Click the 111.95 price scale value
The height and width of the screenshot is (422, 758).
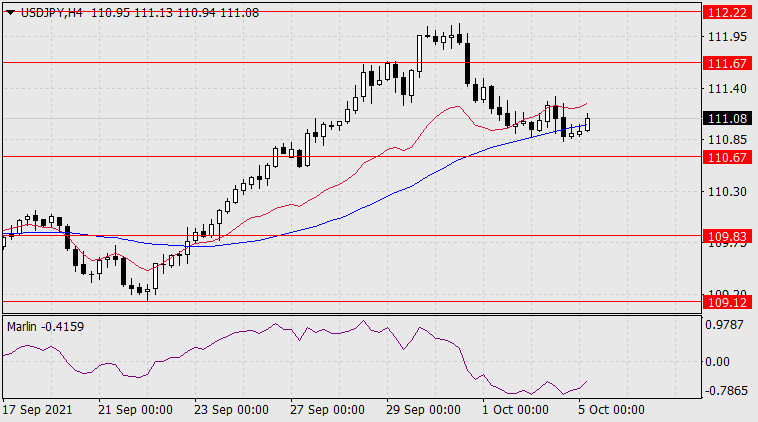point(727,37)
